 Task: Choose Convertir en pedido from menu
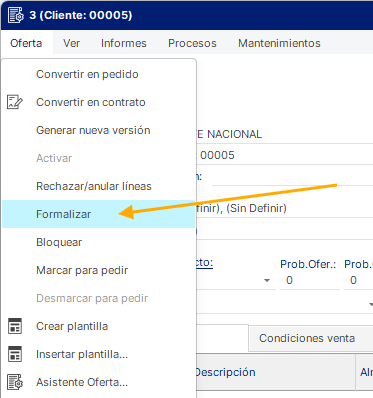point(98,74)
